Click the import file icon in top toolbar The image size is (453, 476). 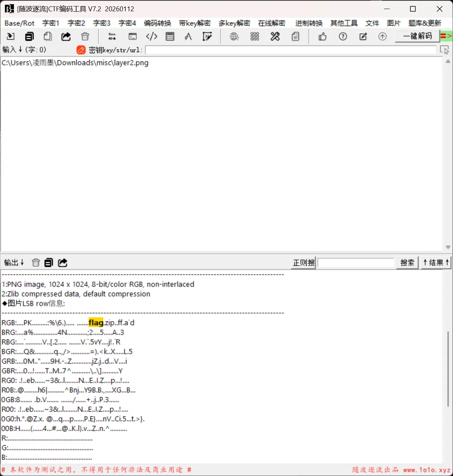point(11,36)
